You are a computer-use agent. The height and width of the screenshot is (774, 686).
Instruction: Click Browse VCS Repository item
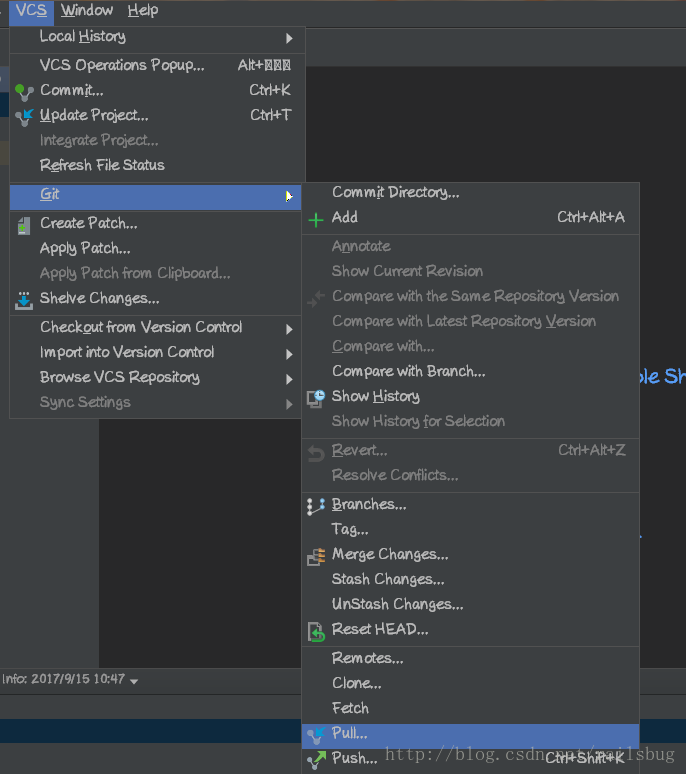[155, 377]
